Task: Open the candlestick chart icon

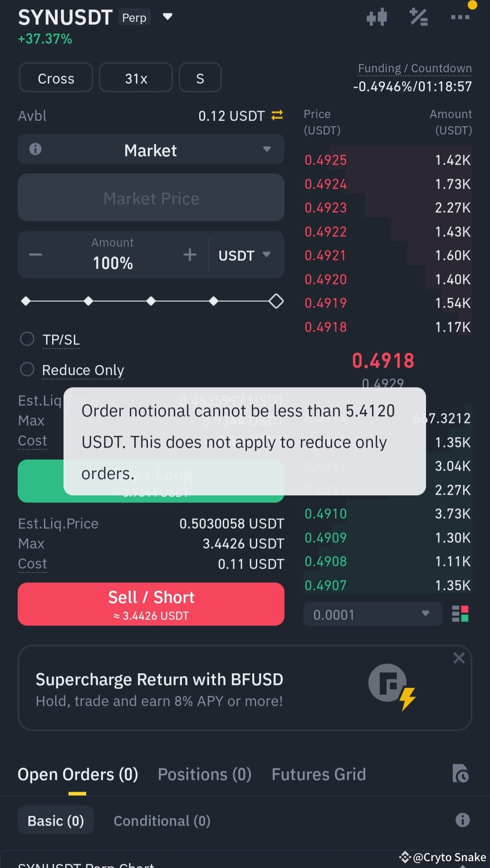Action: coord(377,18)
